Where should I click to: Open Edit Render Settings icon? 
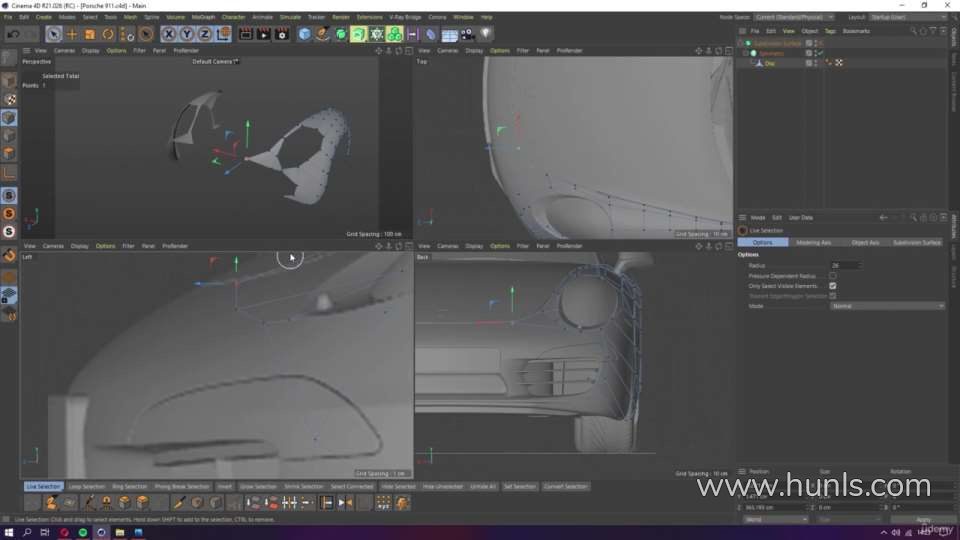click(282, 34)
